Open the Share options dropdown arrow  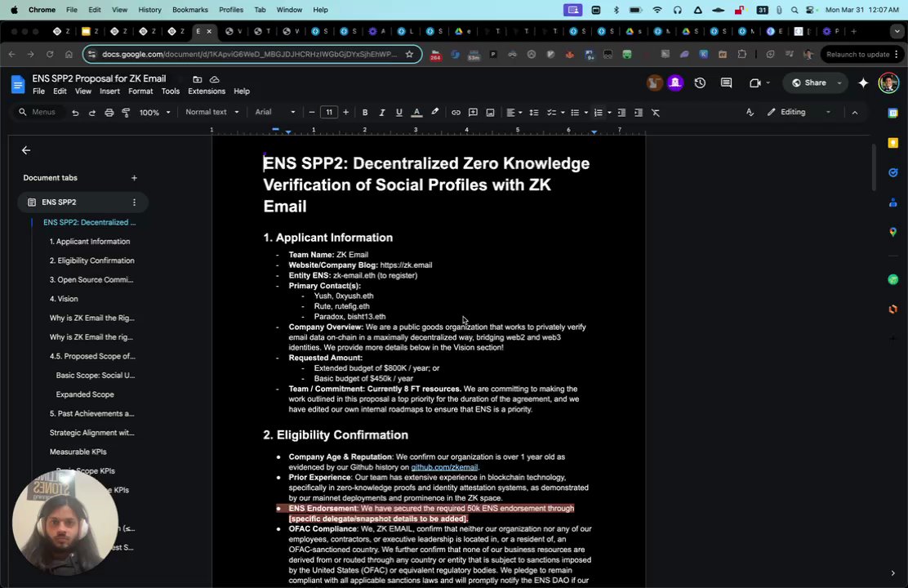(x=839, y=82)
